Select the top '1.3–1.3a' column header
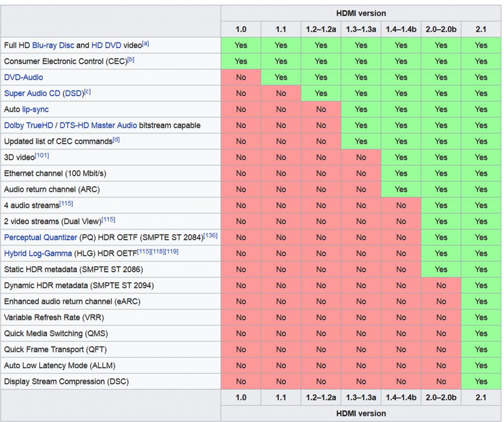Image resolution: width=504 pixels, height=422 pixels. pyautogui.click(x=361, y=30)
